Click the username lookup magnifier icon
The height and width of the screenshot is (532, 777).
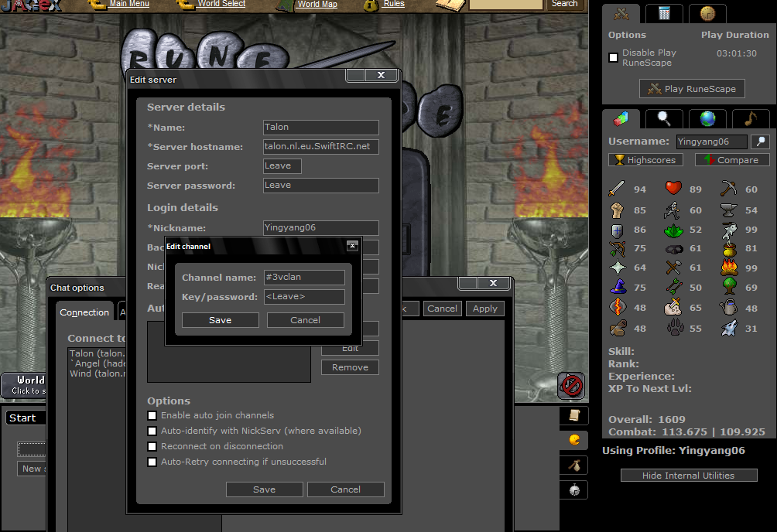click(x=760, y=142)
